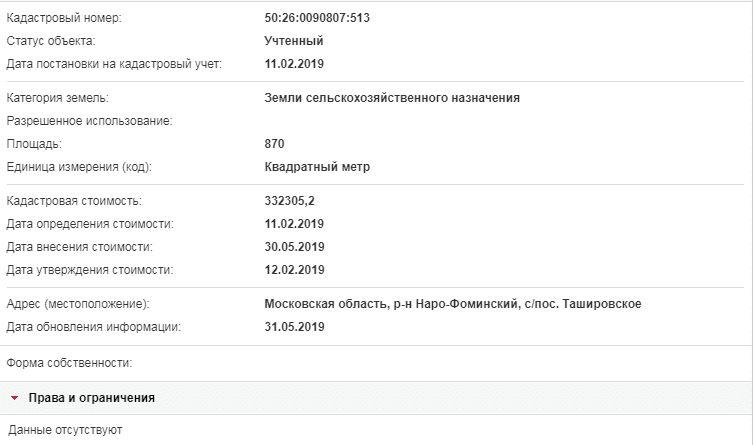
Task: Click the Квадратный метр unit value
Action: pyautogui.click(x=317, y=167)
